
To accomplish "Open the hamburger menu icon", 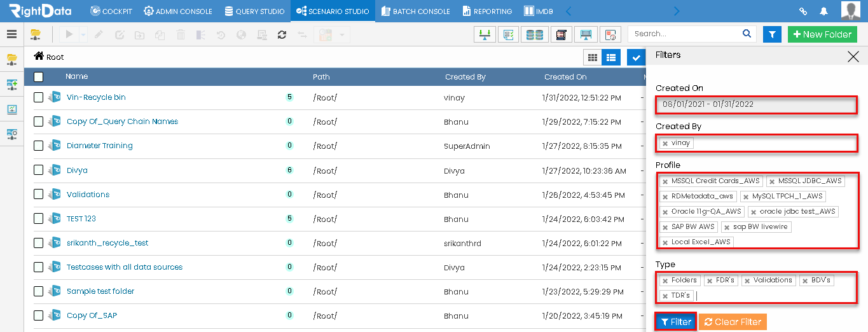I will tap(11, 34).
